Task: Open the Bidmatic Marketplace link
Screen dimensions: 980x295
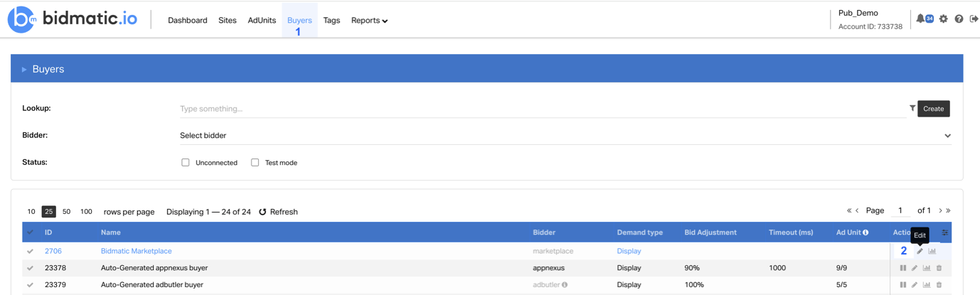Action: [136, 251]
